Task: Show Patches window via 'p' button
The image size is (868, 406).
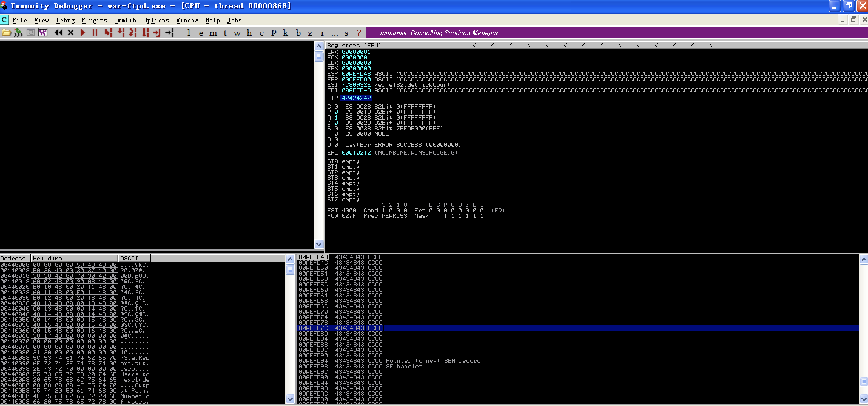Action: 274,33
